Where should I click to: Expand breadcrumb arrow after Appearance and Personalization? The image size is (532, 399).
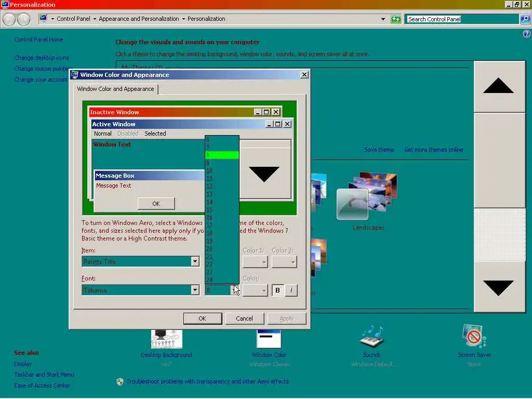pos(183,19)
